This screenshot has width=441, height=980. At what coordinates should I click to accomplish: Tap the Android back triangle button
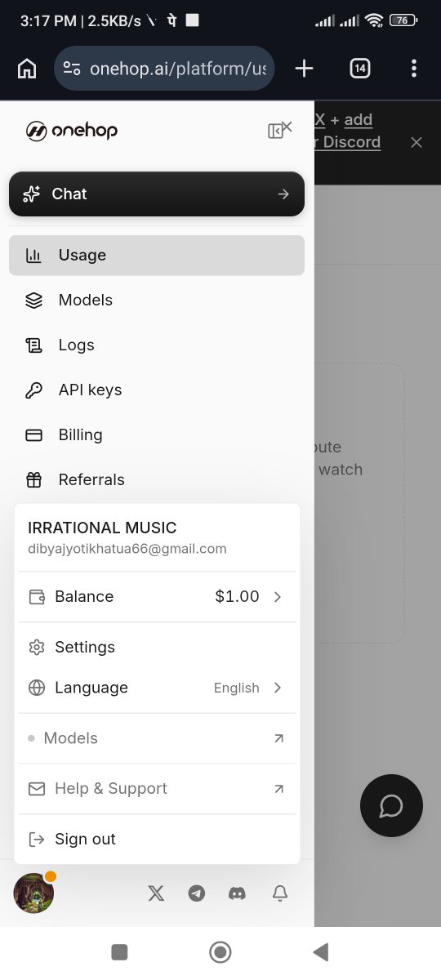[x=321, y=951]
